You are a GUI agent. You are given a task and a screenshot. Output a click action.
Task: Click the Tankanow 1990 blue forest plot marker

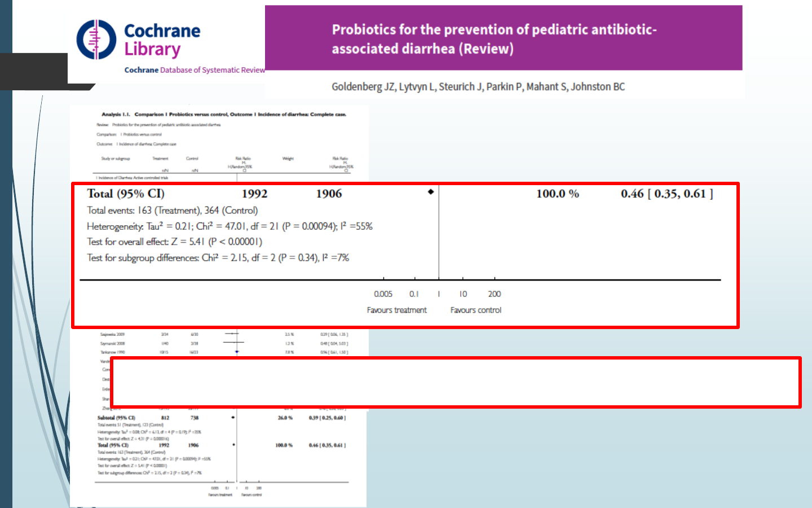237,352
